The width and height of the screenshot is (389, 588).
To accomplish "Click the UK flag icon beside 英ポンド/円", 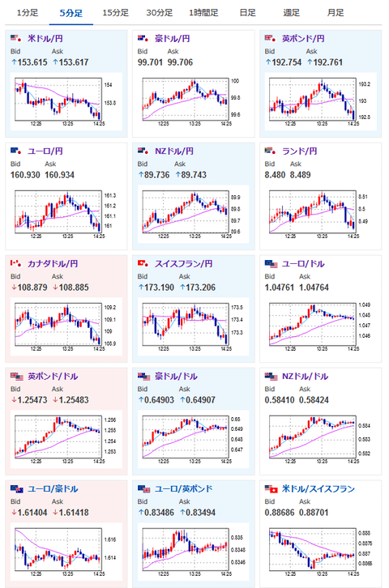I will [x=271, y=38].
